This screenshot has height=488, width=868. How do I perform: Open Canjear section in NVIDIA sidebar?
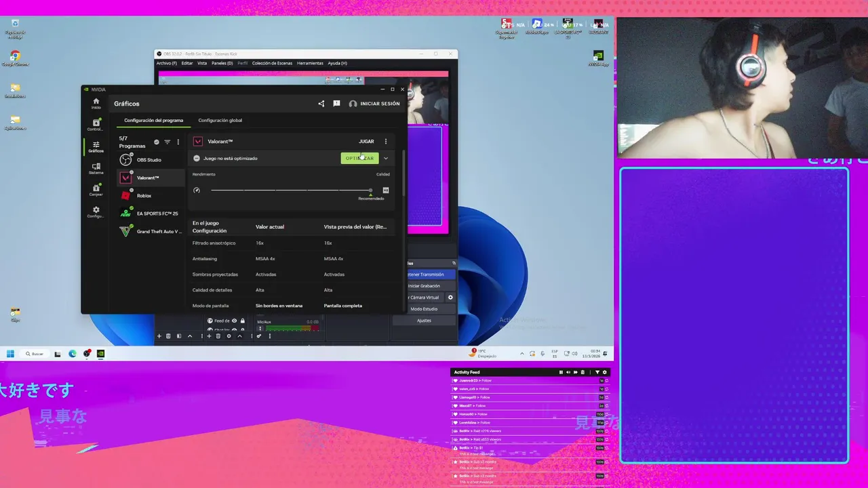pos(96,190)
